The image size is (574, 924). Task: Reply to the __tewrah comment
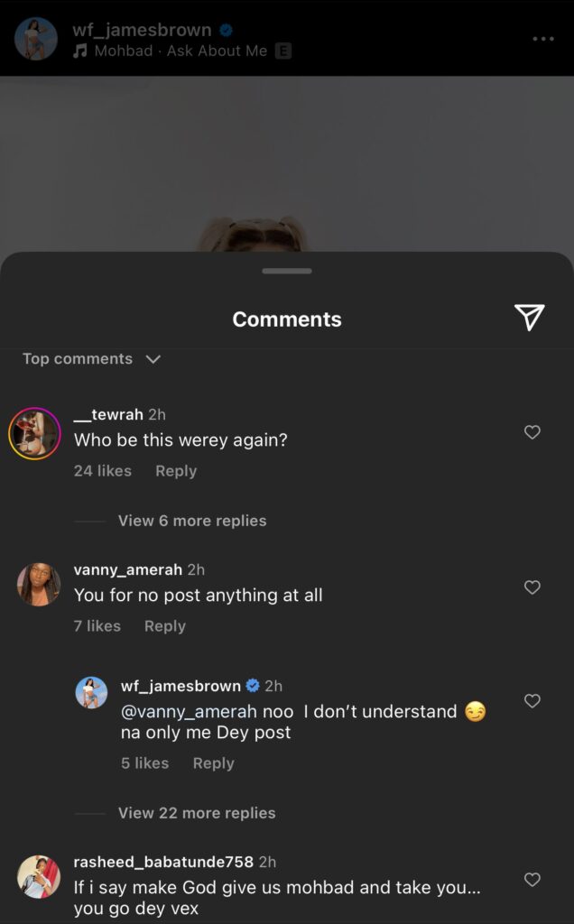coord(175,471)
